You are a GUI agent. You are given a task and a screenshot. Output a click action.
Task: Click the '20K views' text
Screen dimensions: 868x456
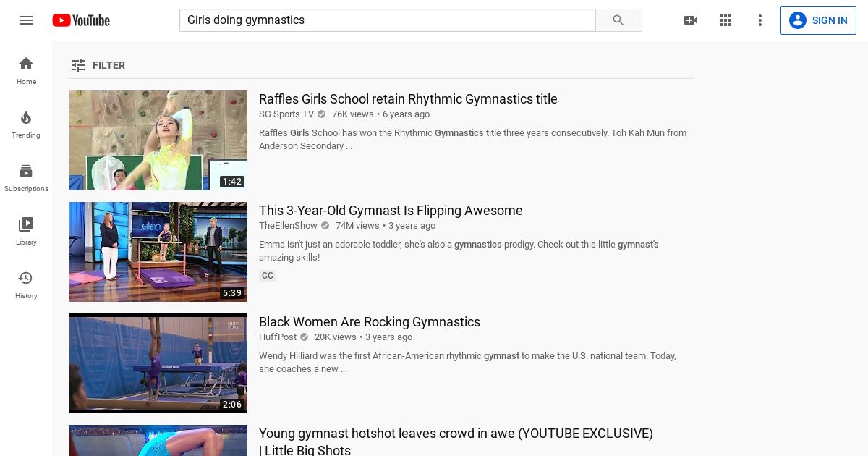coord(336,337)
